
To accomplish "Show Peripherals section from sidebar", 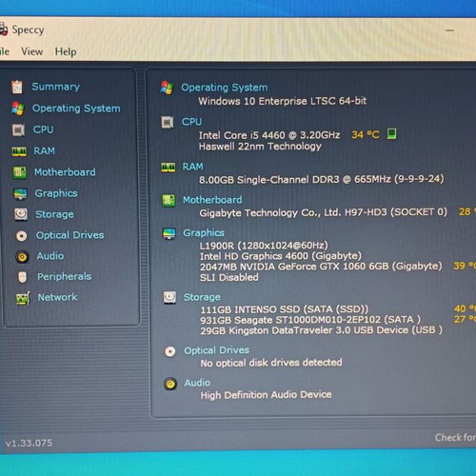I will point(65,276).
